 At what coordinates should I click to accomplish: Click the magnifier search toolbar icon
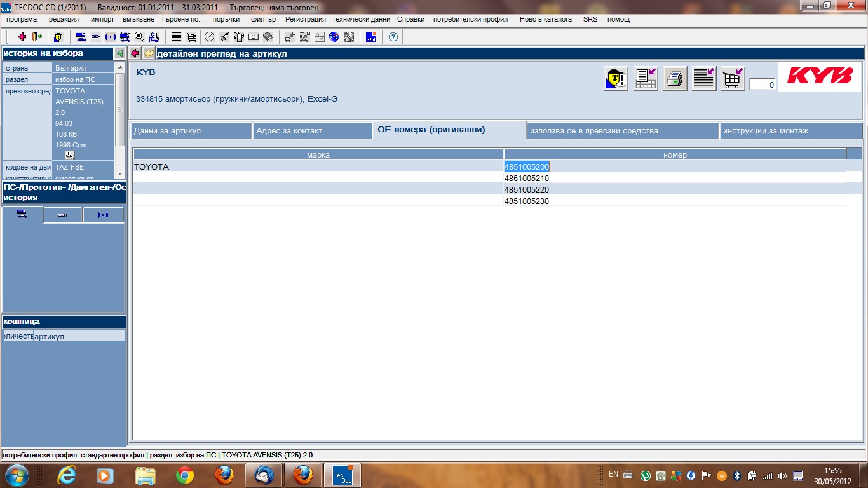click(139, 37)
